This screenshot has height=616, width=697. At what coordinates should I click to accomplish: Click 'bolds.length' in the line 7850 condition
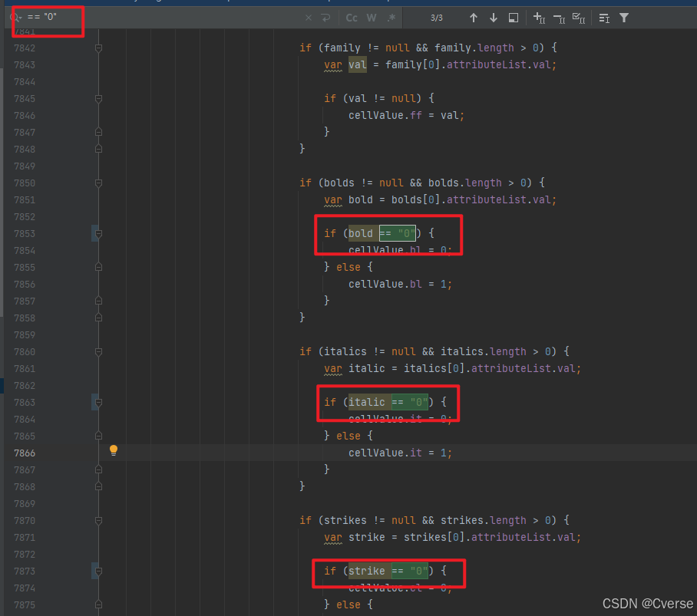coord(465,183)
